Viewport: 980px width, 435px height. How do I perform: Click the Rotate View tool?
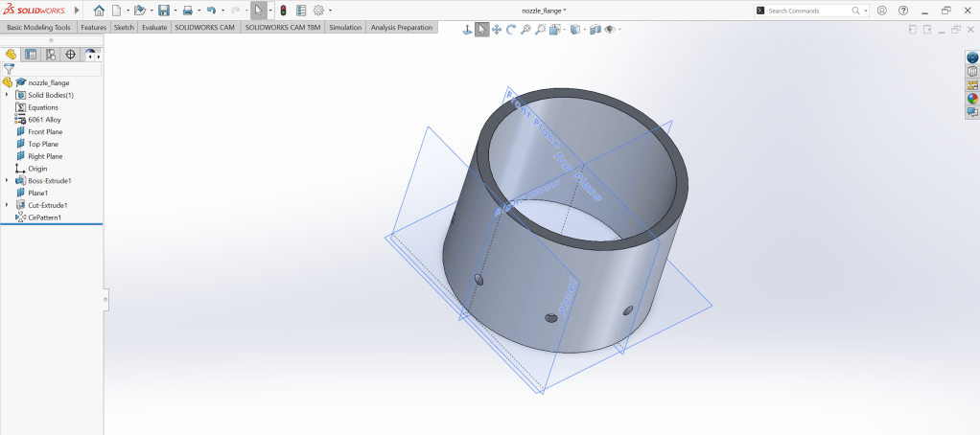coord(511,30)
